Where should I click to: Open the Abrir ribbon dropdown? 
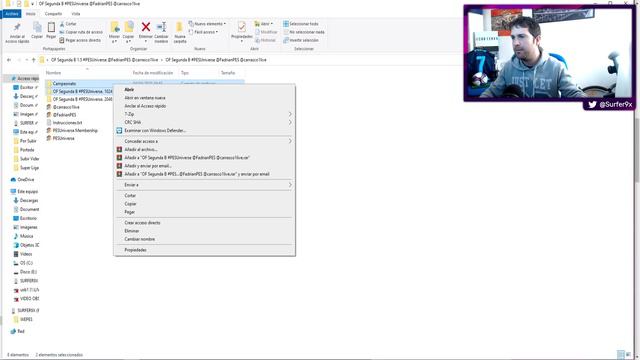pyautogui.click(x=264, y=24)
